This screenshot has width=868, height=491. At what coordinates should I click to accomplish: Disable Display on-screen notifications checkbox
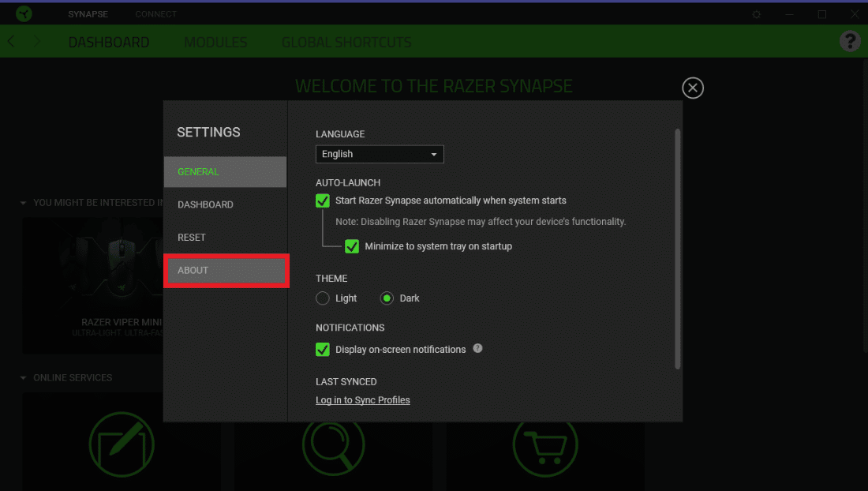coord(322,349)
